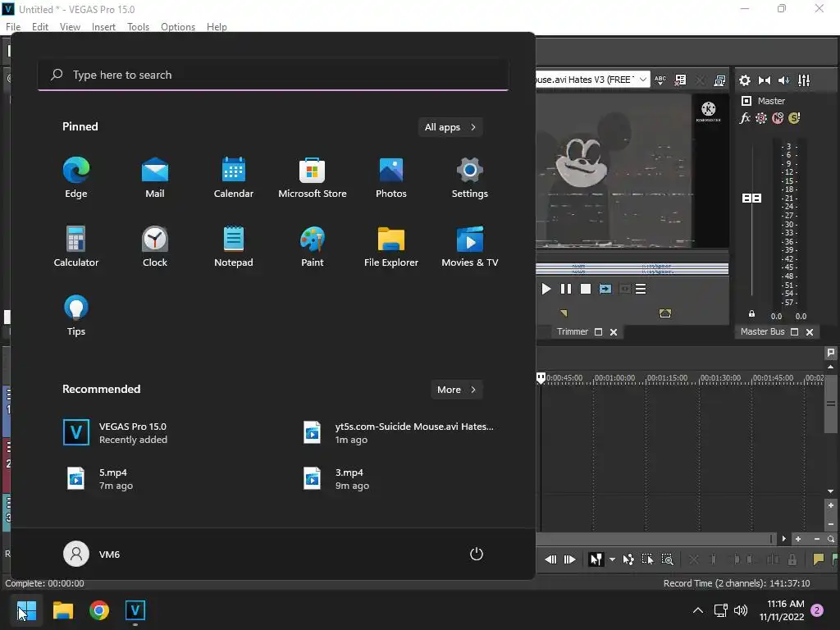Open the Tools menu
840x630 pixels.
pos(138,27)
